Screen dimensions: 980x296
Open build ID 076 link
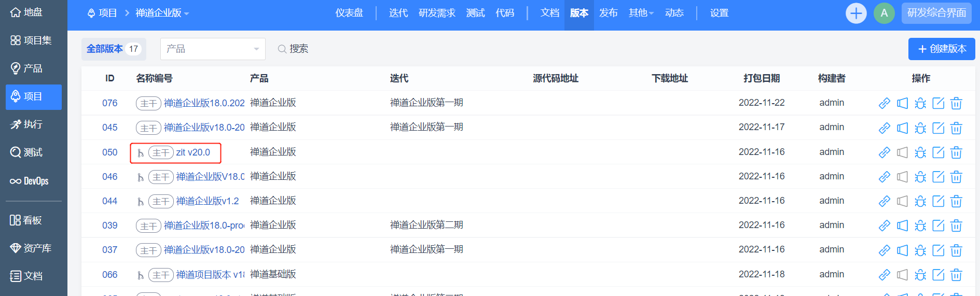pos(110,103)
